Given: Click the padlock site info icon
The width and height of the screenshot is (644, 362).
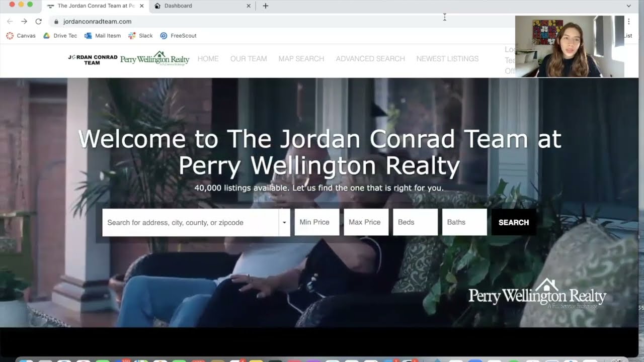Looking at the screenshot, I should (x=56, y=22).
